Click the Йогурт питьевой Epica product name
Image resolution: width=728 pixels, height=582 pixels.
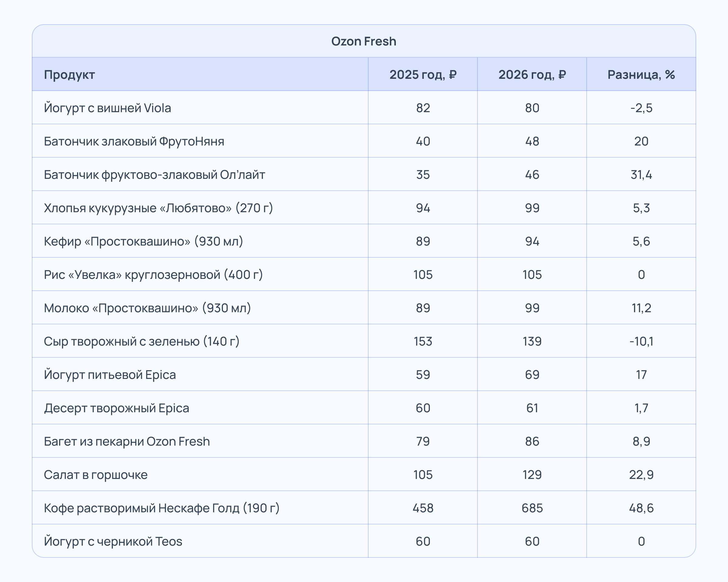pyautogui.click(x=110, y=375)
